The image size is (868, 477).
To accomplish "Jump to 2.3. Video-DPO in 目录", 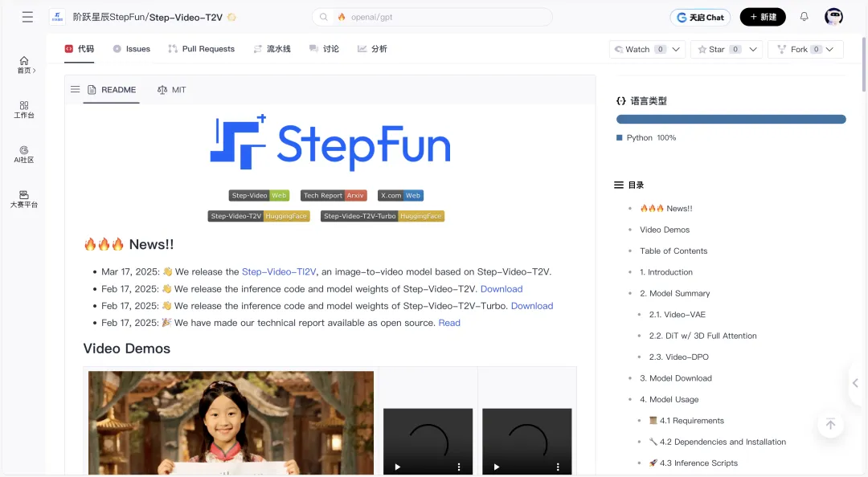I will (x=678, y=357).
